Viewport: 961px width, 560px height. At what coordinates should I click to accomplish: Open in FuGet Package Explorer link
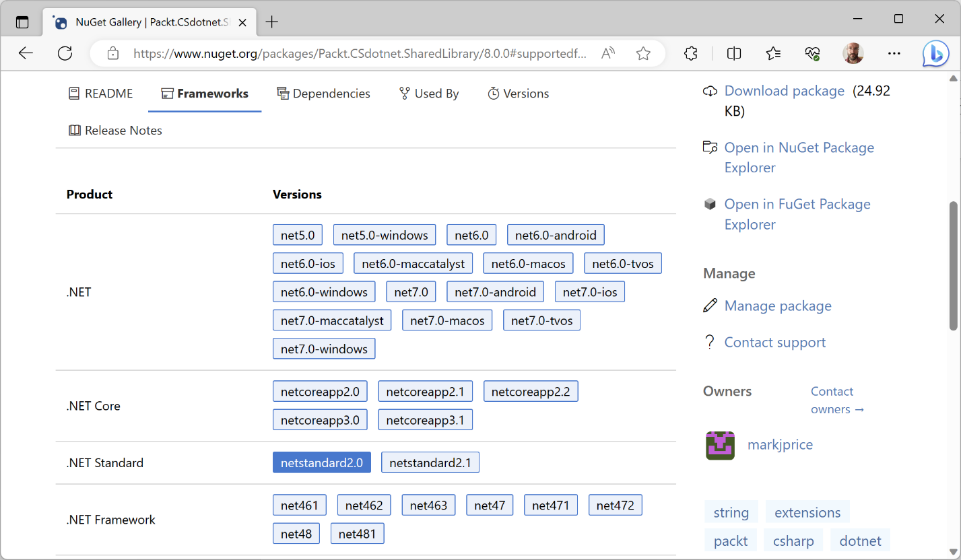(797, 214)
